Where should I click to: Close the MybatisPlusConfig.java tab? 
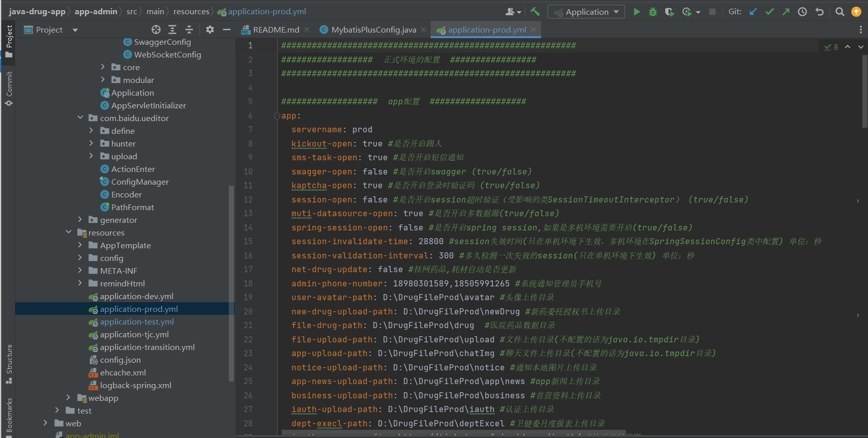(424, 30)
